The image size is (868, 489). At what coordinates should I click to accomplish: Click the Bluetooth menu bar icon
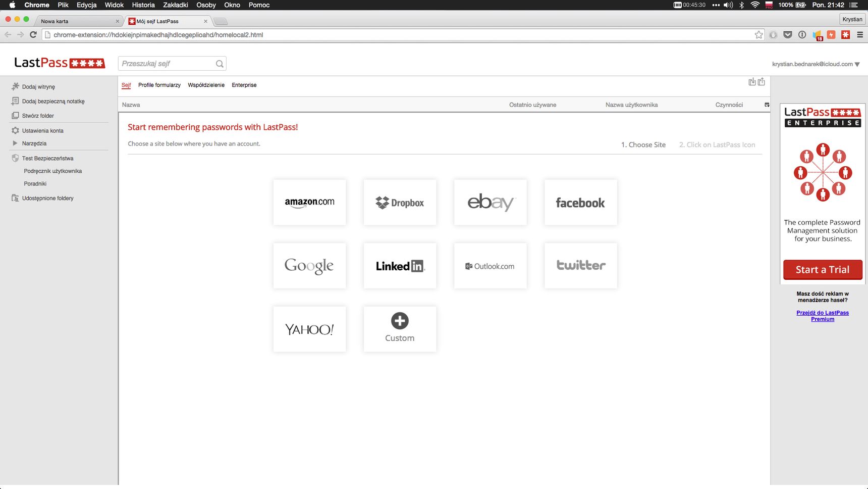(741, 5)
